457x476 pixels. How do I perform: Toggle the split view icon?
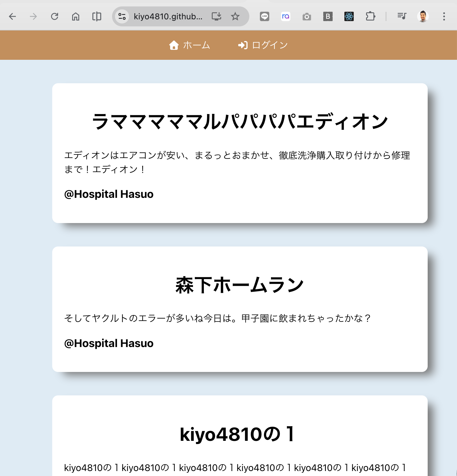click(97, 16)
